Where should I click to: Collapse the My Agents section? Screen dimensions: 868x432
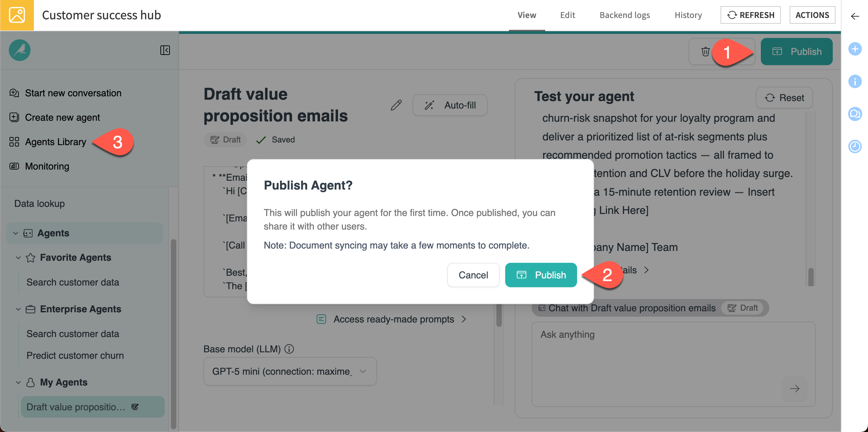(18, 382)
